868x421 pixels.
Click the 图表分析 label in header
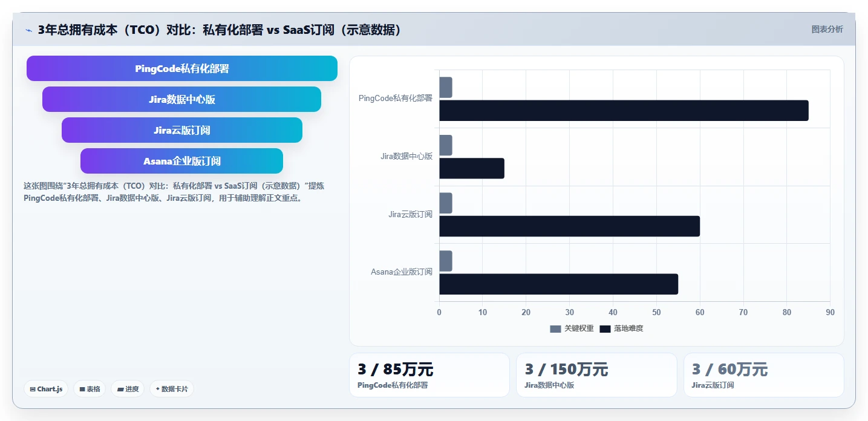point(827,29)
